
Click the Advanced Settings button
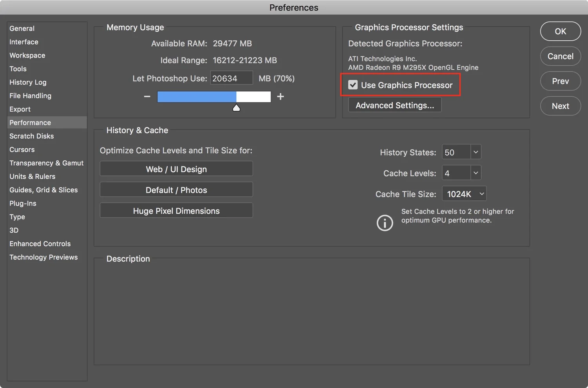click(394, 105)
